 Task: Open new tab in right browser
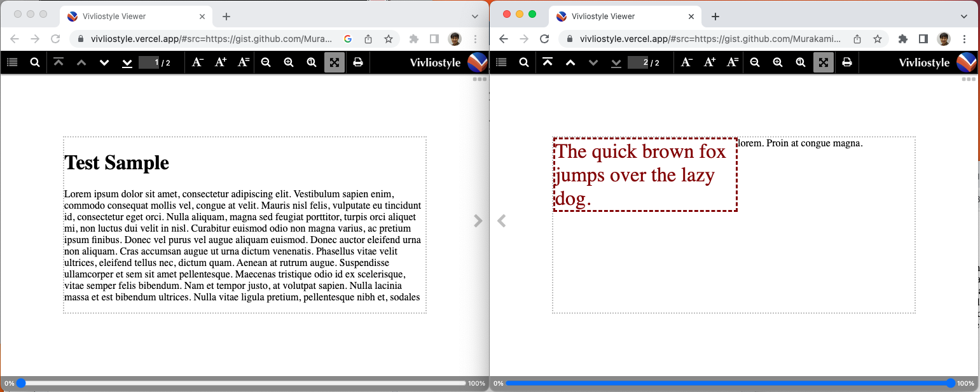point(715,17)
